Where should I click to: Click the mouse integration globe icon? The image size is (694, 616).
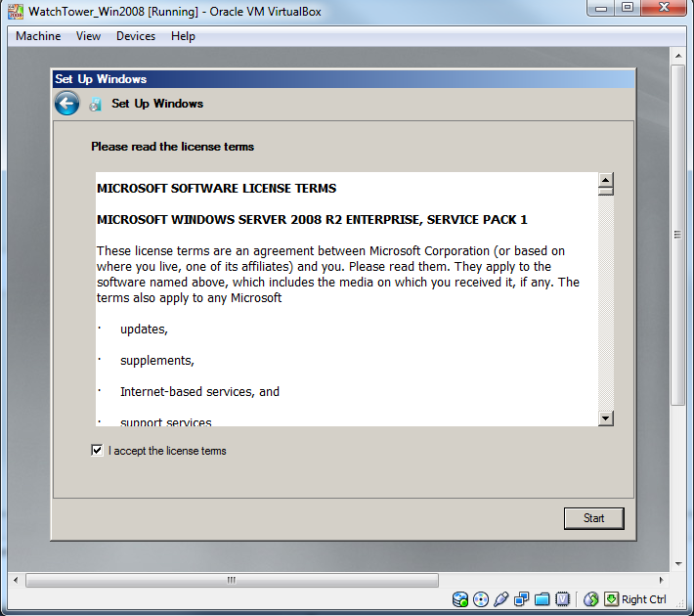(x=590, y=599)
